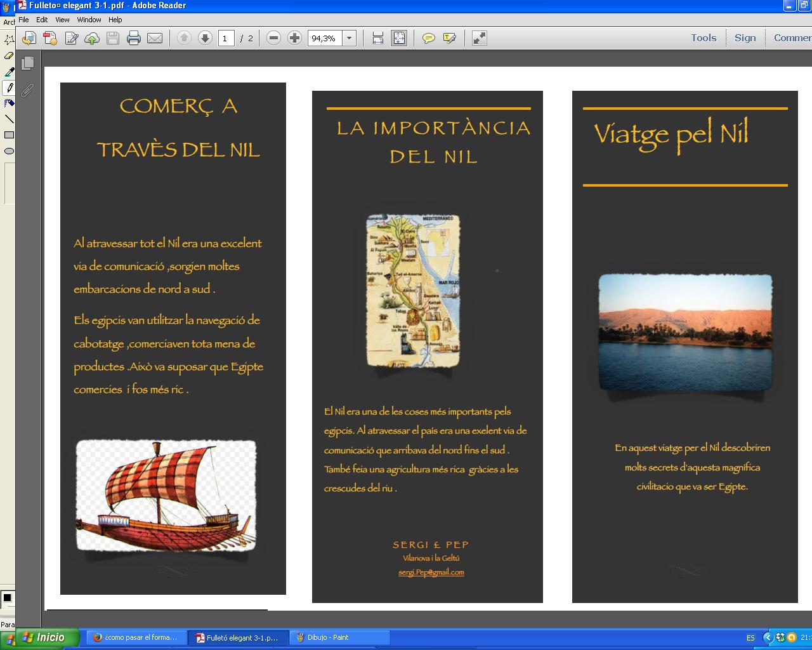This screenshot has height=650, width=812.
Task: Click the current page number field
Action: 225,38
